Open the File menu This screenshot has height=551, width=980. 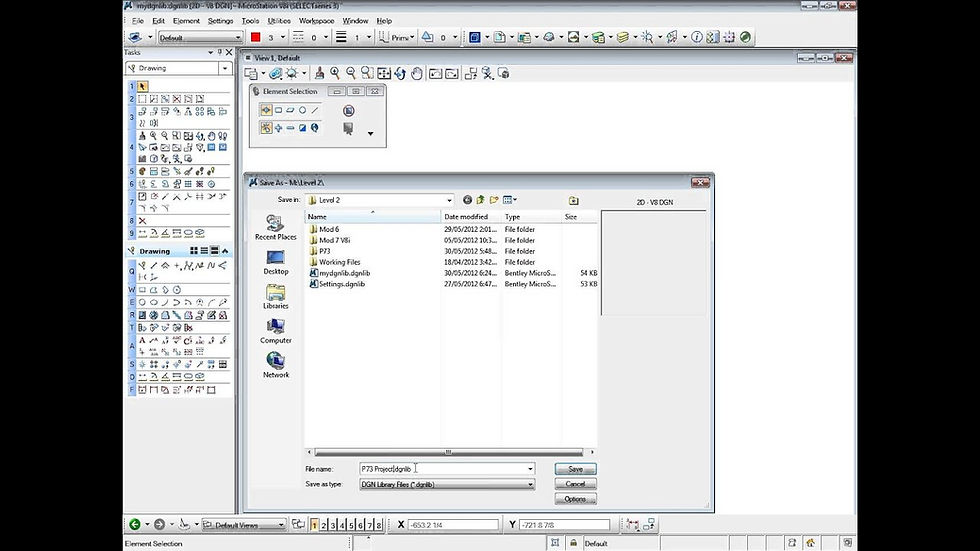(138, 21)
